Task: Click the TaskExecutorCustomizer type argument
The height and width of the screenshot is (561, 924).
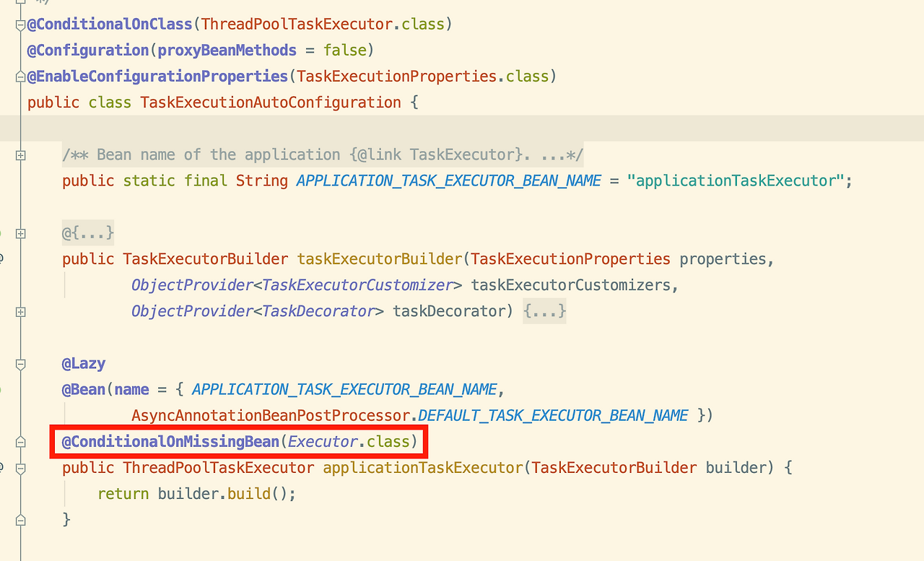Action: (357, 284)
